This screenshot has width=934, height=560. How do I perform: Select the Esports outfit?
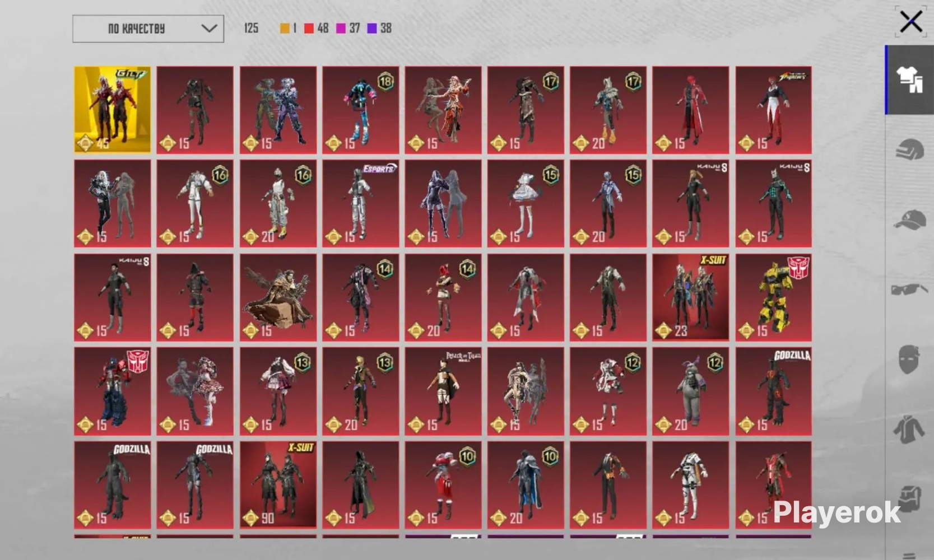(x=360, y=203)
